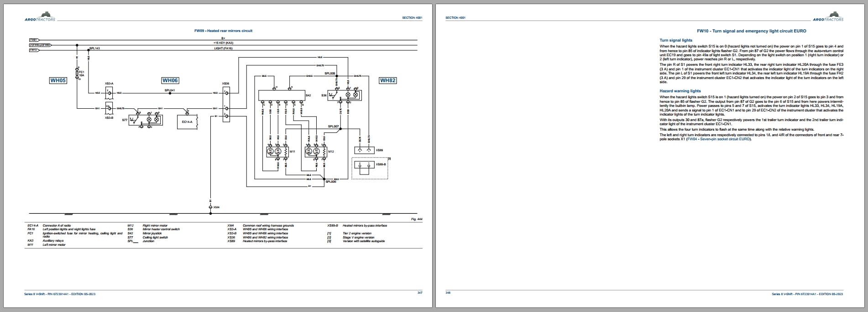Click the XS36 wiring interface connector
The height and width of the screenshot is (312, 868).
click(226, 104)
